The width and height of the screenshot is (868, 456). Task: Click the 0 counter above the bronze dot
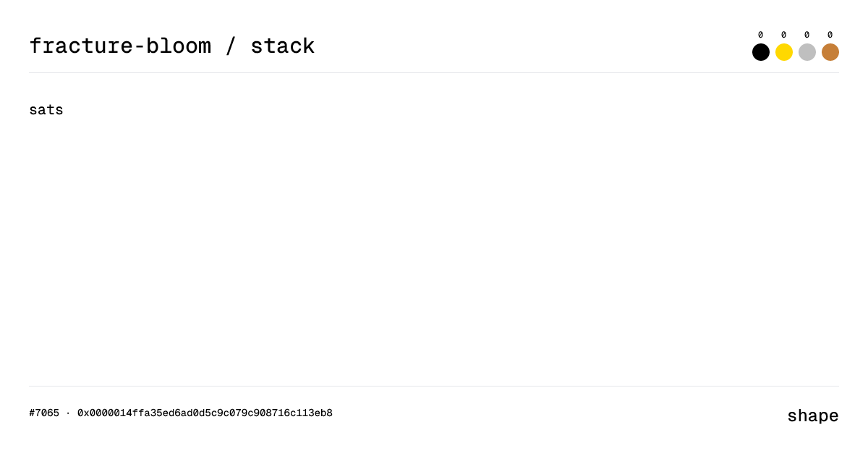point(830,34)
